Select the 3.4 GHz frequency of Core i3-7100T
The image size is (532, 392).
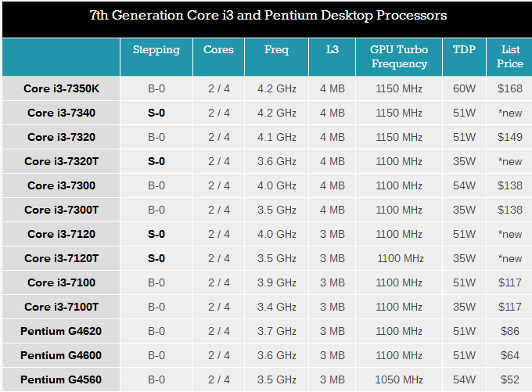276,307
